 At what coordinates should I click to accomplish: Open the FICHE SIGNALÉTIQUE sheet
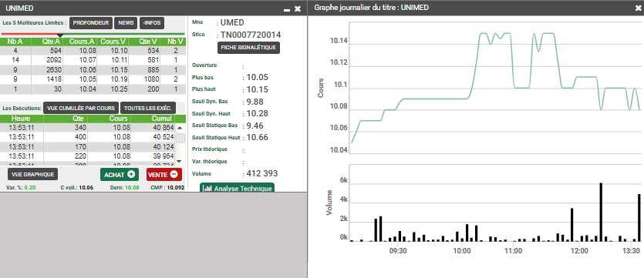pyautogui.click(x=248, y=48)
